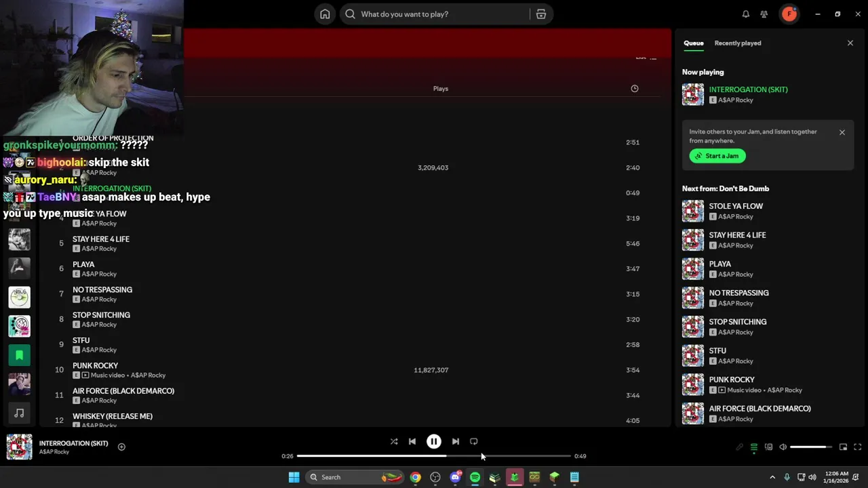Viewport: 868px width, 488px height.
Task: Open lyrics microphone icon
Action: [739, 447]
